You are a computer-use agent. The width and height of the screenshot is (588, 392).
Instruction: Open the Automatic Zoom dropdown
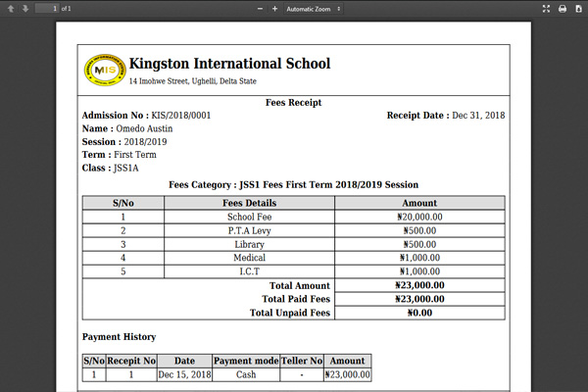click(x=313, y=9)
